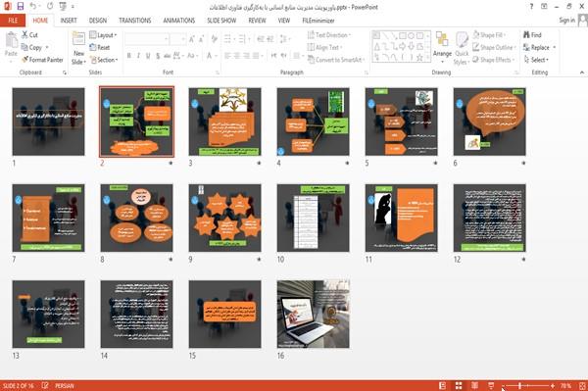Click the Save icon in quick access toolbar
Image resolution: width=588 pixels, height=391 pixels.
click(x=21, y=6)
